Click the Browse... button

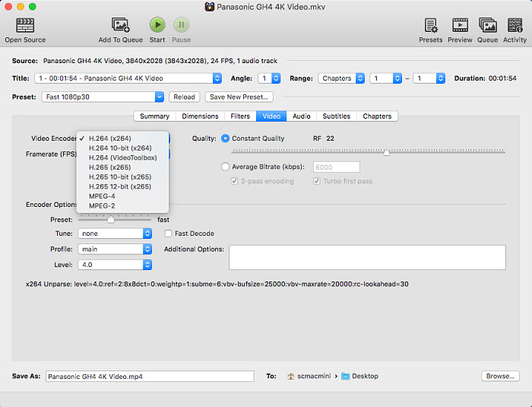500,376
